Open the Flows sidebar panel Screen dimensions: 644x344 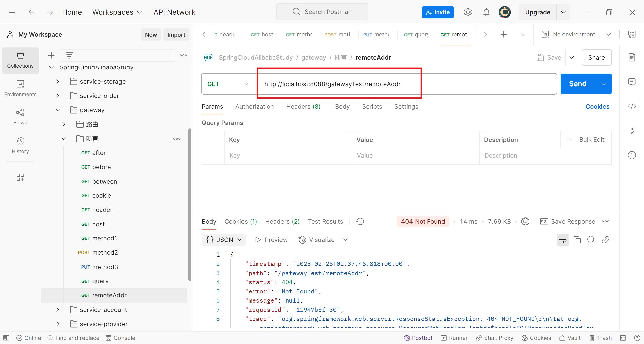coord(20,117)
